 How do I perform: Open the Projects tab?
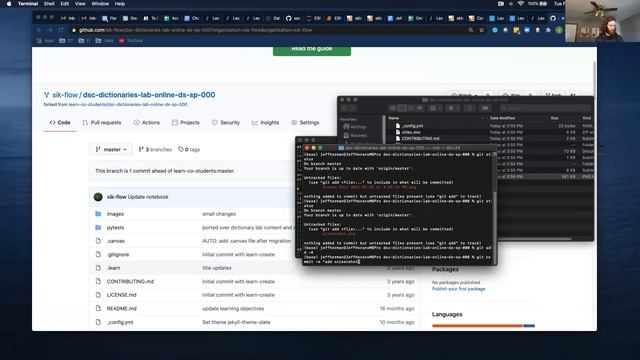tap(186, 122)
